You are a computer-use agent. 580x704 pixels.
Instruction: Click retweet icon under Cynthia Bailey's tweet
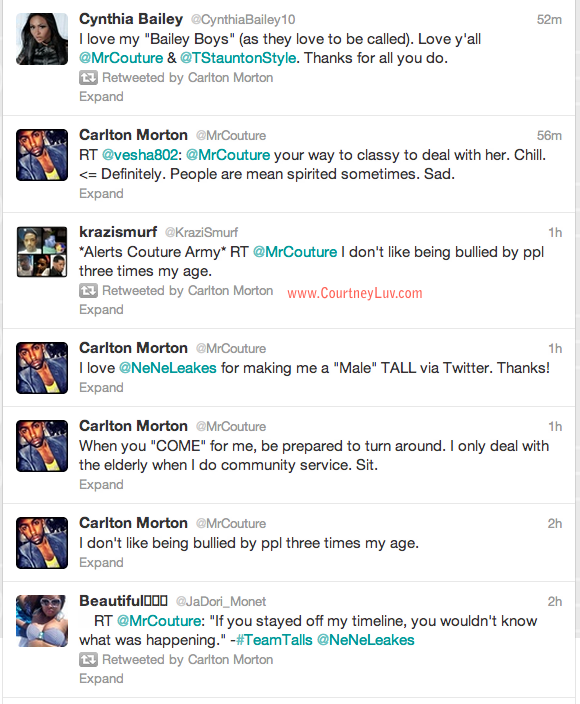point(88,78)
